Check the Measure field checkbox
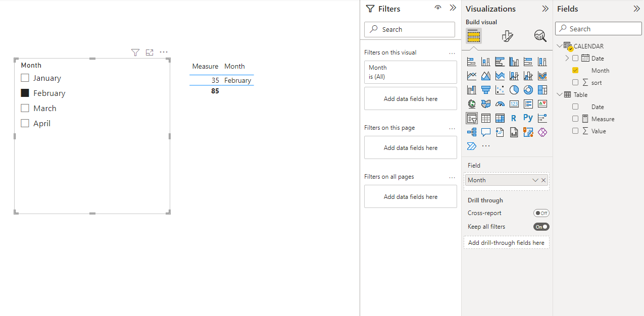 [x=575, y=119]
